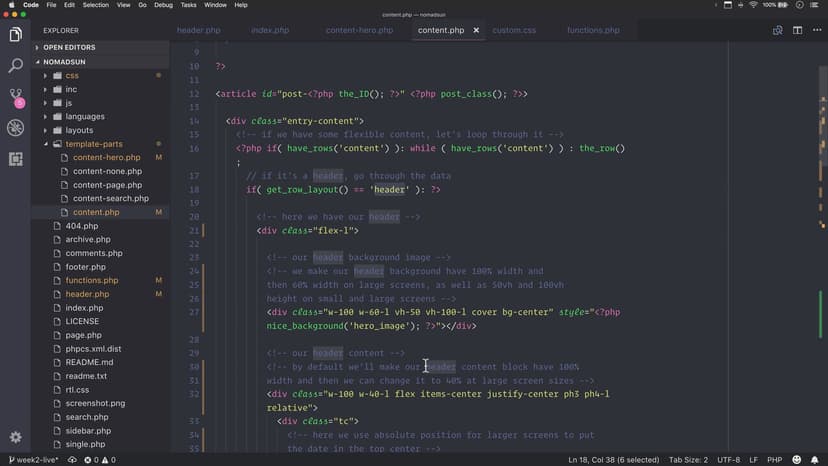The image size is (828, 466).
Task: Open the Selection menu
Action: coord(96,5)
